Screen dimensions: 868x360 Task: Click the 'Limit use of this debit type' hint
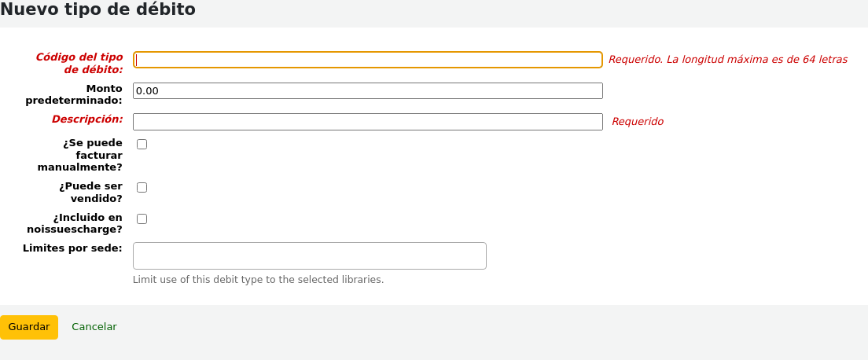(x=258, y=280)
